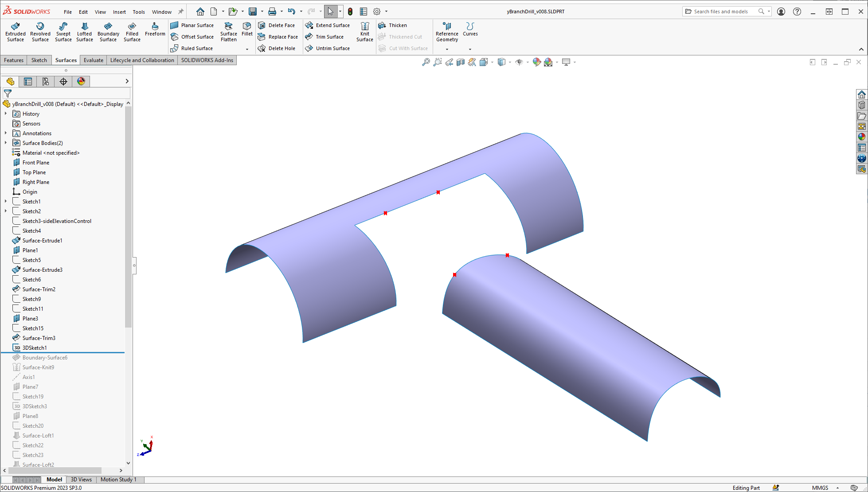Switch to the Evaluate tab
This screenshot has height=492, width=868.
[93, 60]
